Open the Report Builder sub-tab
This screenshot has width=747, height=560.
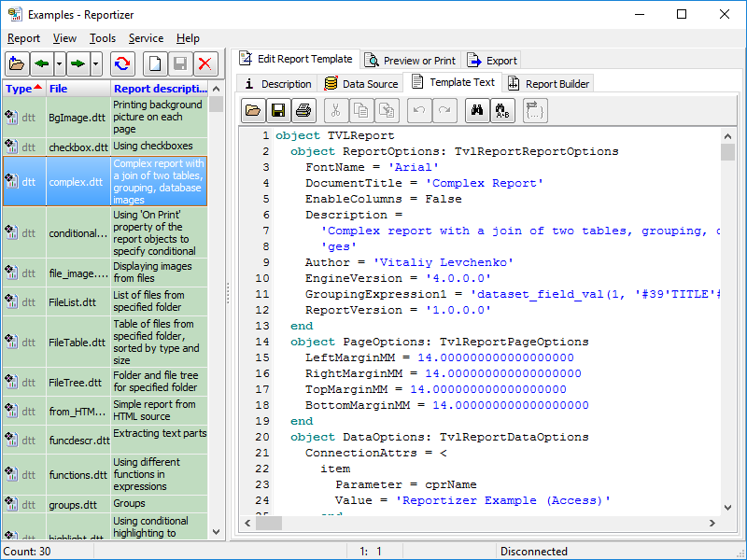pos(549,84)
